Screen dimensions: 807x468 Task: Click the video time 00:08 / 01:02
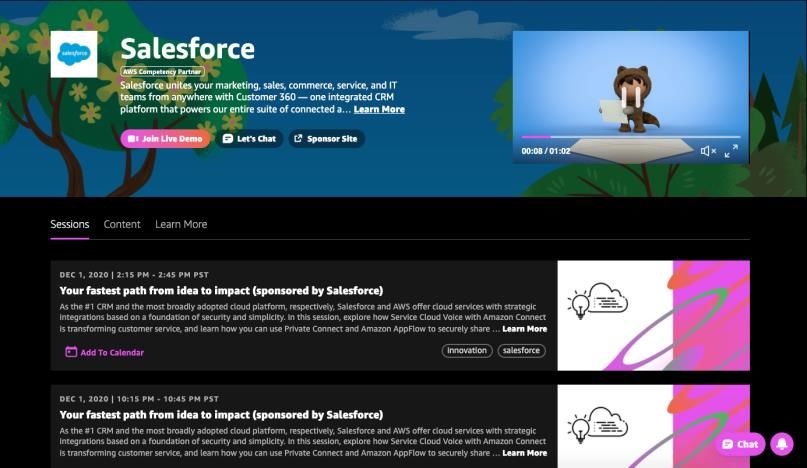pyautogui.click(x=546, y=151)
